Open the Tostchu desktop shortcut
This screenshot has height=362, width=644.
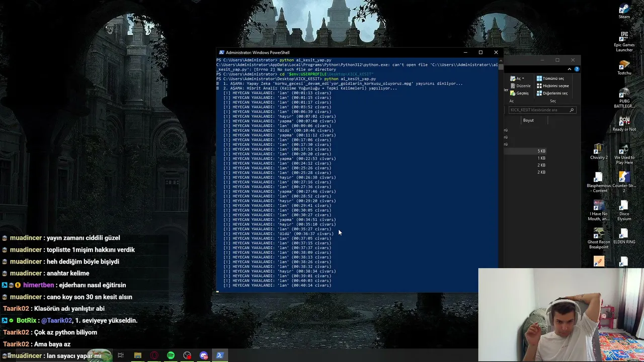click(x=624, y=67)
